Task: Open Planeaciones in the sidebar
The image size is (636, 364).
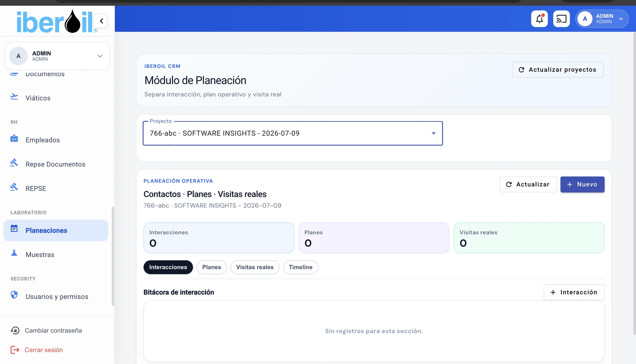Action: [x=56, y=231]
